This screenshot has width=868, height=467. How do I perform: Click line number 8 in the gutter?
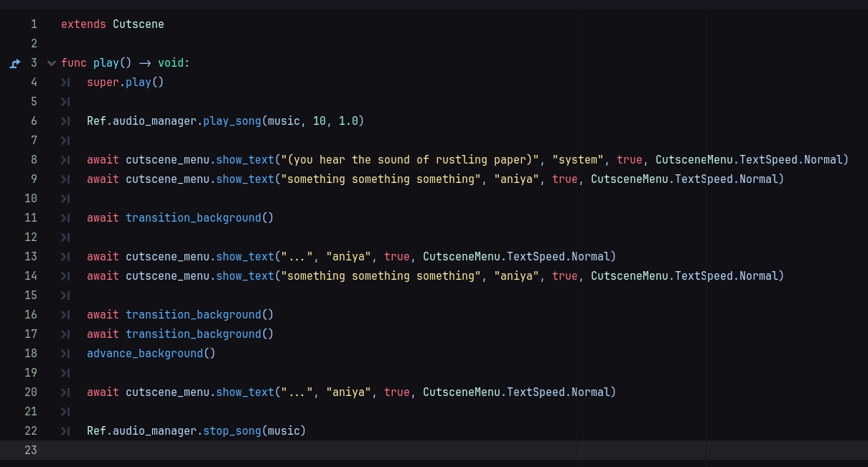pyautogui.click(x=34, y=160)
